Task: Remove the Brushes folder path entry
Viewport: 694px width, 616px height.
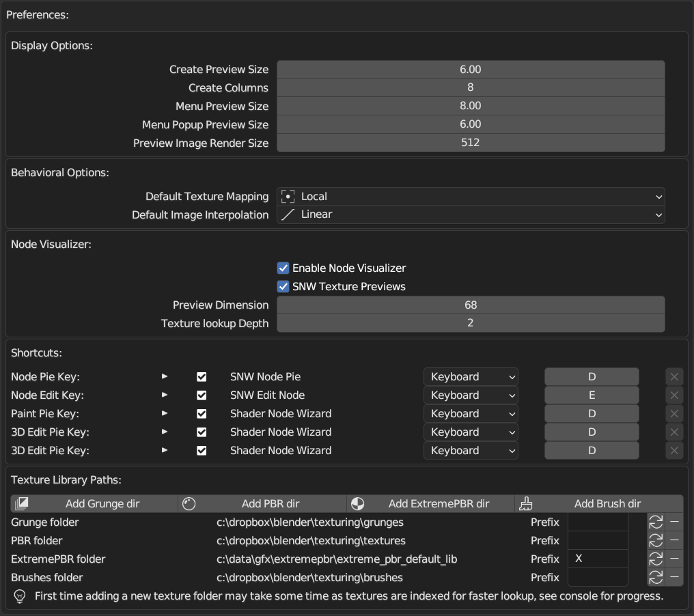Action: pyautogui.click(x=674, y=578)
